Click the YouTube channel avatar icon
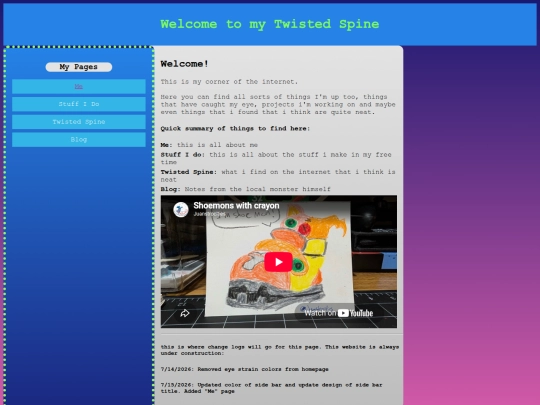Viewport: 540px width, 405px height. [181, 209]
